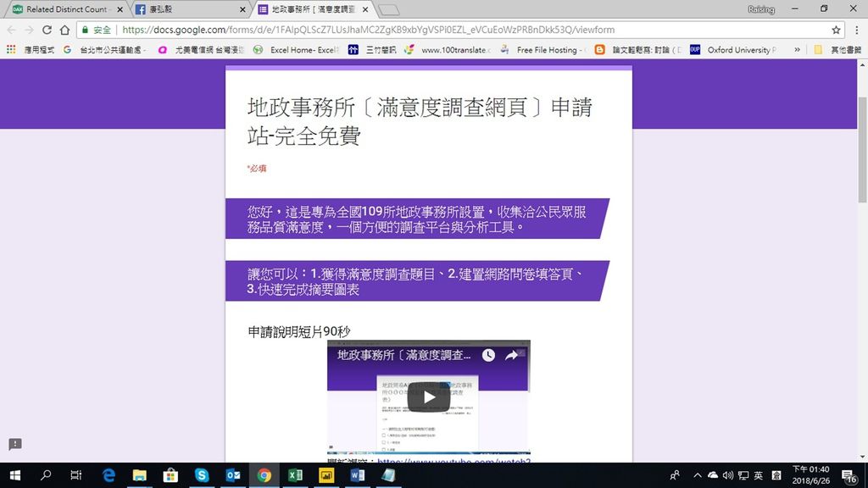
Task: Open the Oxford University bookmark
Action: (733, 50)
